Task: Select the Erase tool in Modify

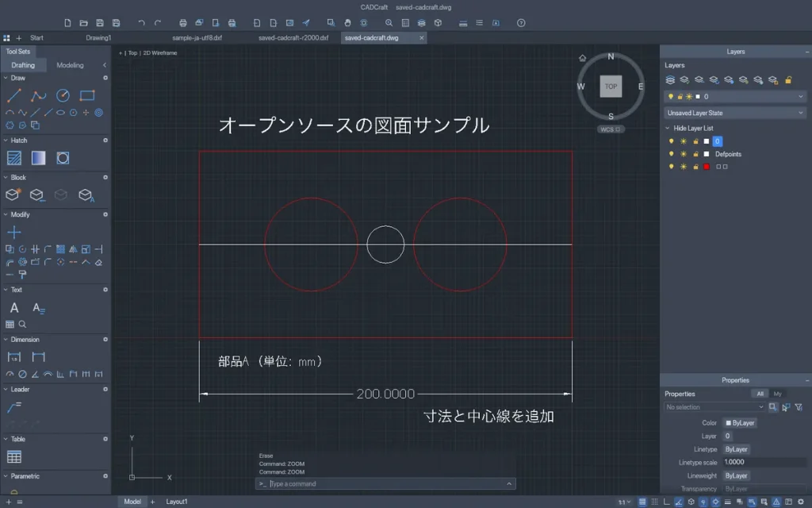Action: (x=98, y=262)
